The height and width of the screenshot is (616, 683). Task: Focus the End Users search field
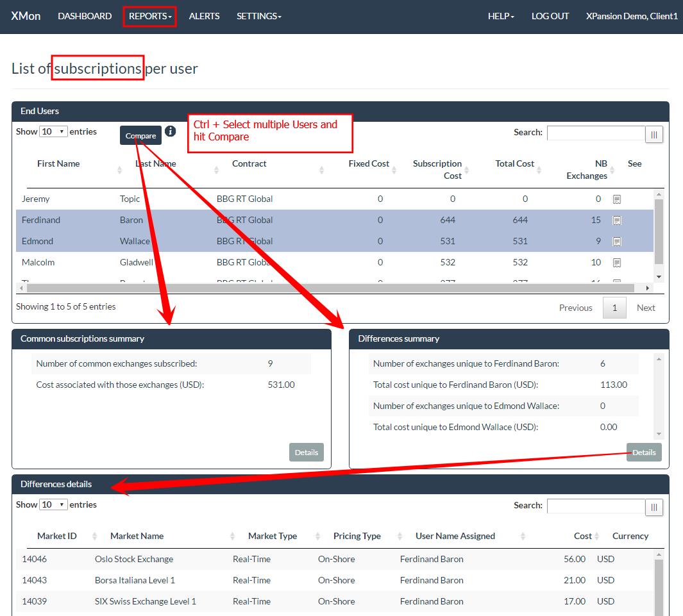point(595,133)
